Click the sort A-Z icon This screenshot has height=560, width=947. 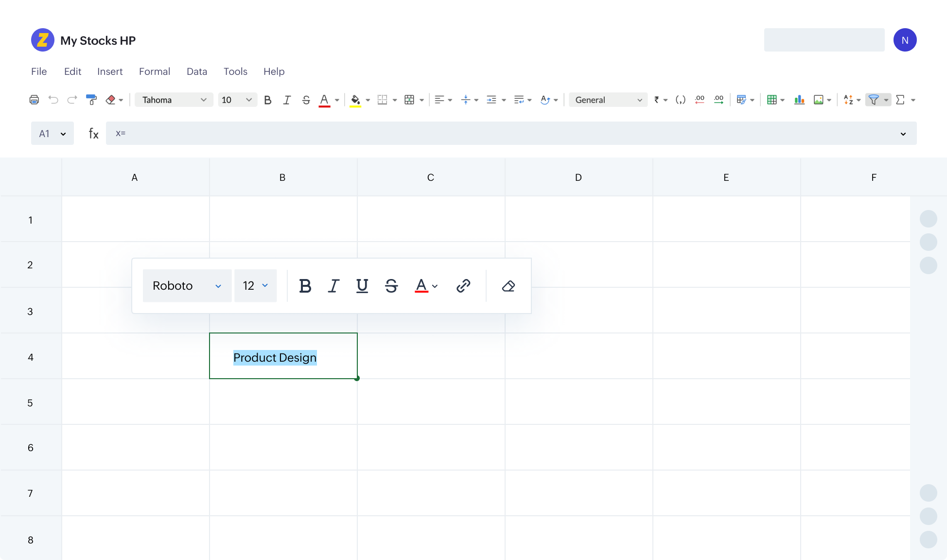pyautogui.click(x=848, y=100)
